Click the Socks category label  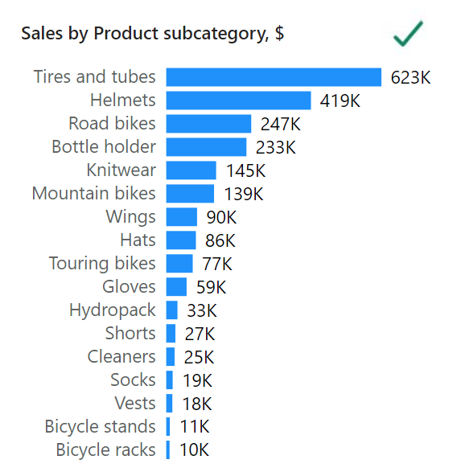(x=133, y=380)
